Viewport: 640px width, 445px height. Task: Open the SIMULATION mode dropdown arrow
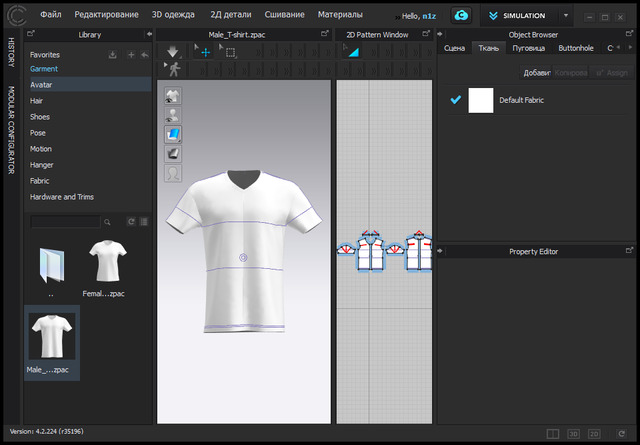[x=565, y=16]
